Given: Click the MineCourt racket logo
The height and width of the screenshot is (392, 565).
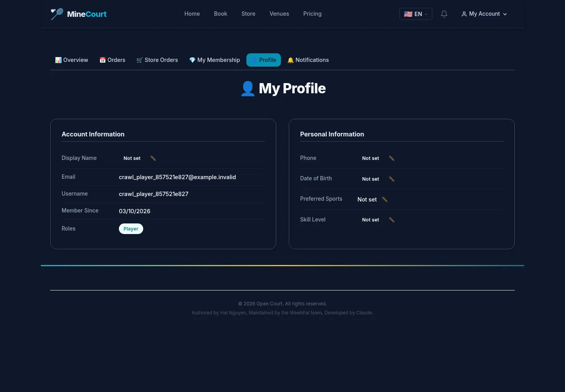Looking at the screenshot, I should click(57, 14).
